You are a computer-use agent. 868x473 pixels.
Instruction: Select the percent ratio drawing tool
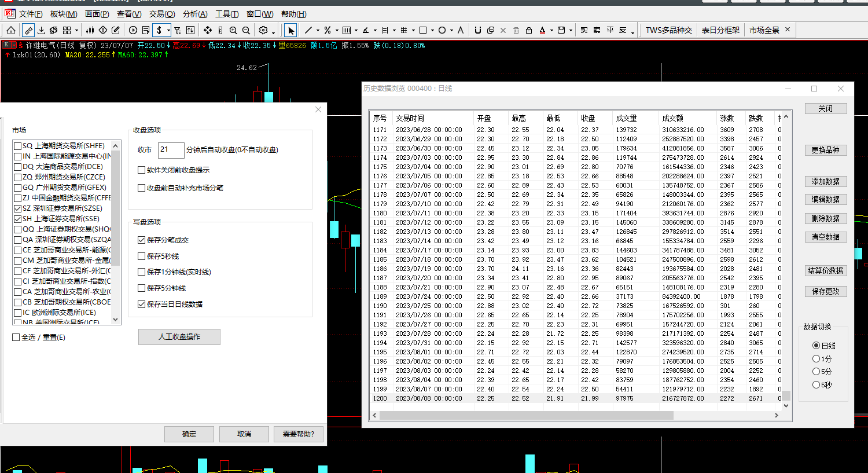[328, 30]
